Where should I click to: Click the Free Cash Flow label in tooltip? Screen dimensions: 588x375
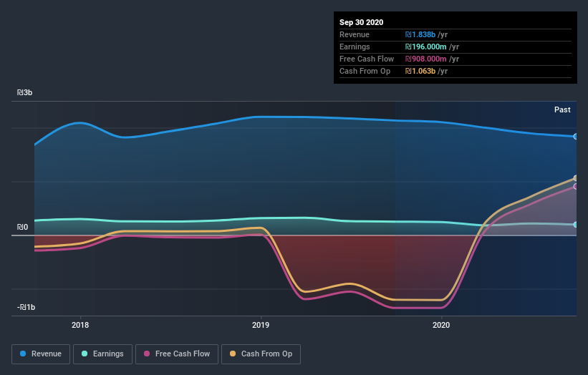pyautogui.click(x=367, y=59)
